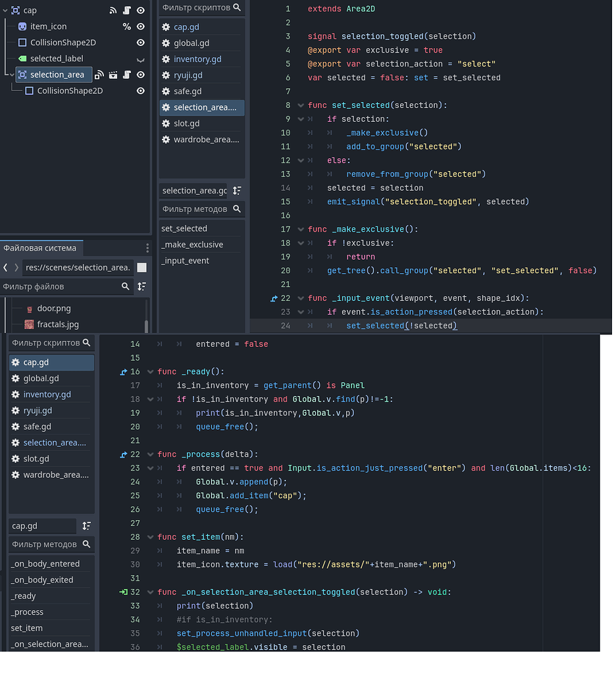Click the small gray swatch beside the scene path

(x=142, y=268)
